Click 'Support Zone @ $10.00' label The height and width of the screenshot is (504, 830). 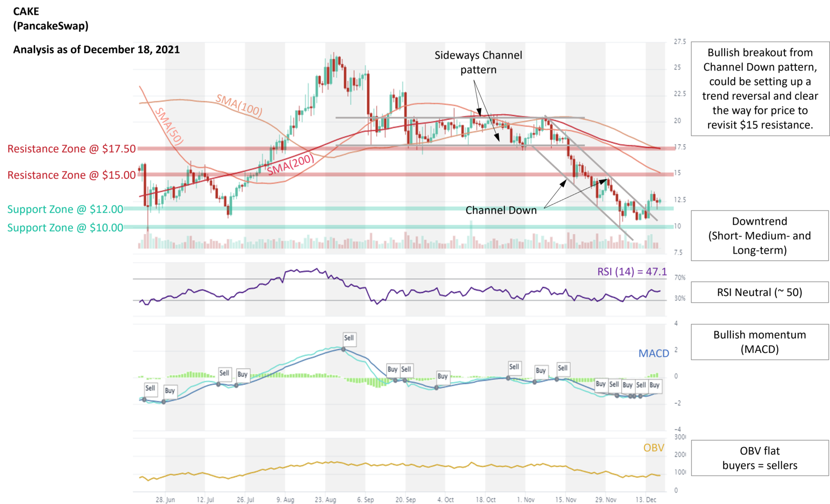(65, 228)
